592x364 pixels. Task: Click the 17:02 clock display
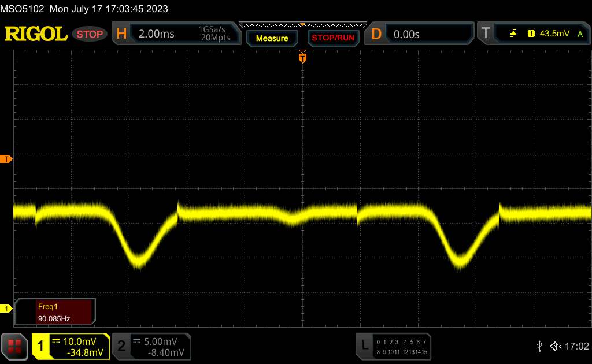(577, 346)
